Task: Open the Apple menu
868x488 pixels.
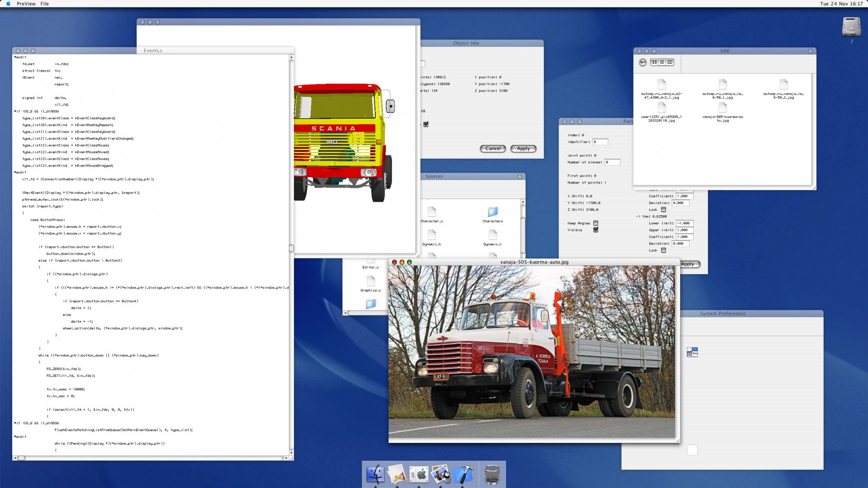Action: point(8,3)
